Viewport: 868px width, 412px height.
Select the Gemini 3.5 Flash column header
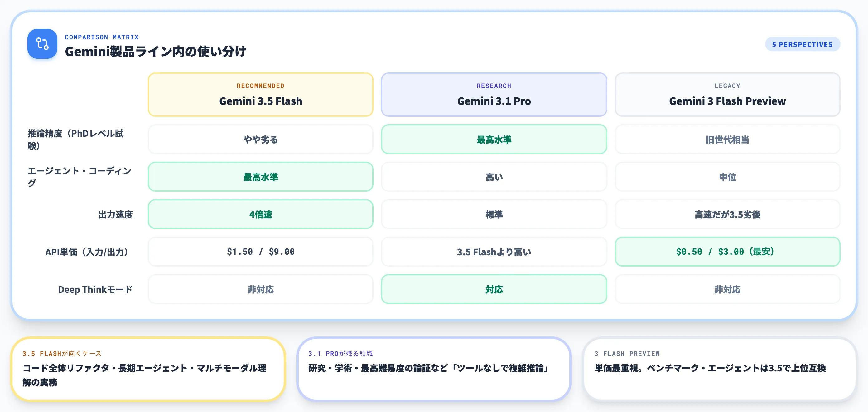260,95
